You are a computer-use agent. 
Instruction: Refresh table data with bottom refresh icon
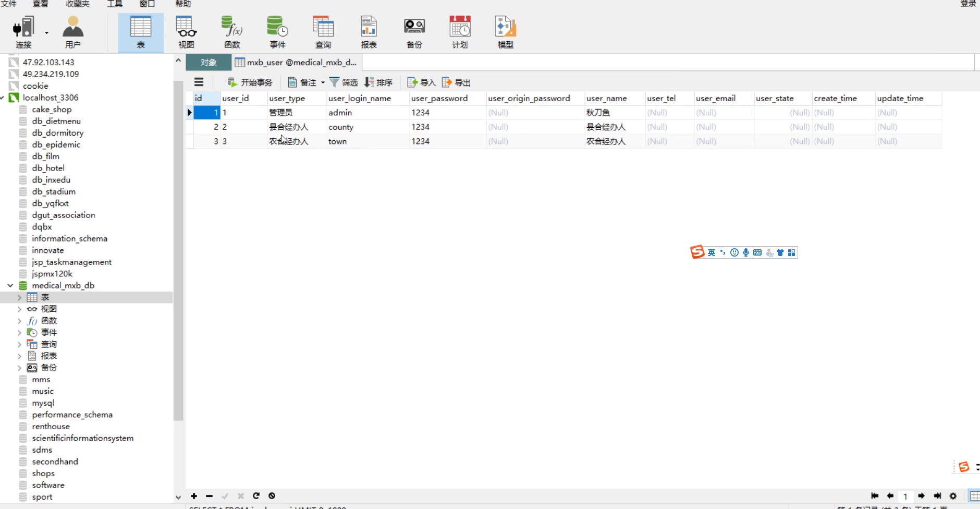256,496
